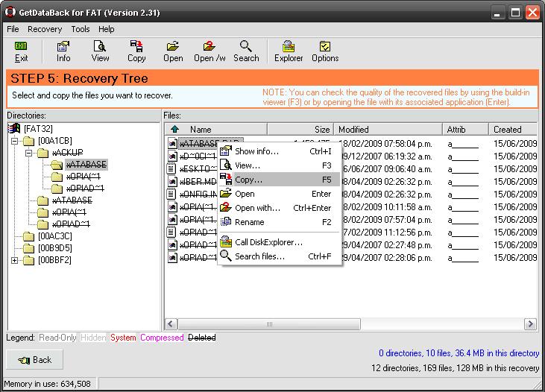This screenshot has width=545, height=392.
Task: Select the xESKTO~ file icon
Action: coord(171,169)
